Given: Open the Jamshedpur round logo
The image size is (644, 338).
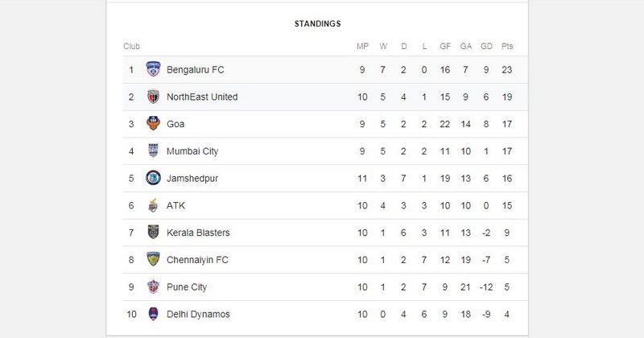Looking at the screenshot, I should [x=153, y=178].
